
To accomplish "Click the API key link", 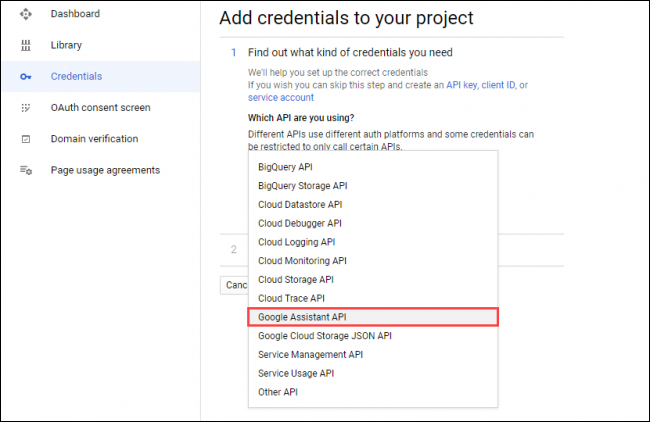I will click(x=462, y=85).
